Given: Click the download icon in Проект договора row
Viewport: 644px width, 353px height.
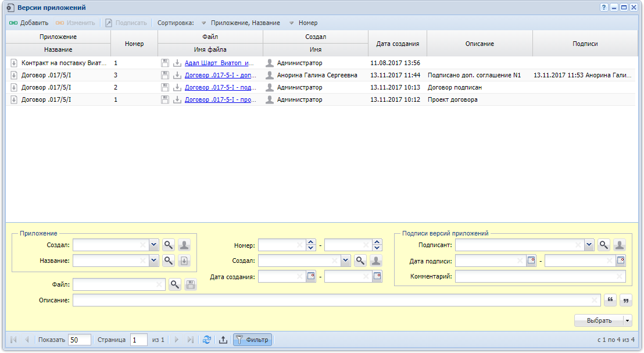Looking at the screenshot, I should click(x=177, y=100).
